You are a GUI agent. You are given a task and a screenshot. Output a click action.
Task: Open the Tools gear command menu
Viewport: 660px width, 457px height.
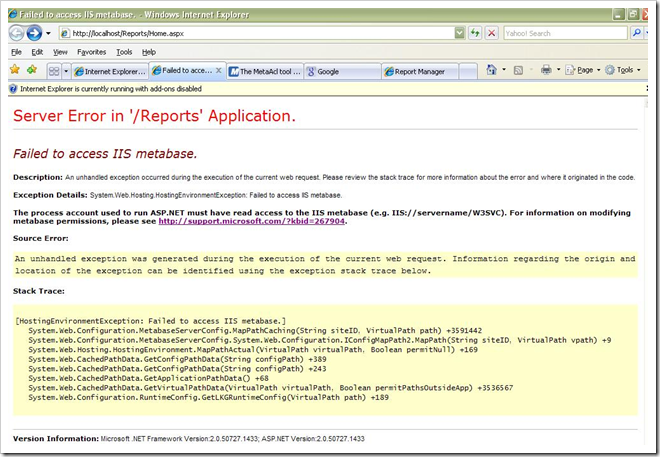pos(623,70)
